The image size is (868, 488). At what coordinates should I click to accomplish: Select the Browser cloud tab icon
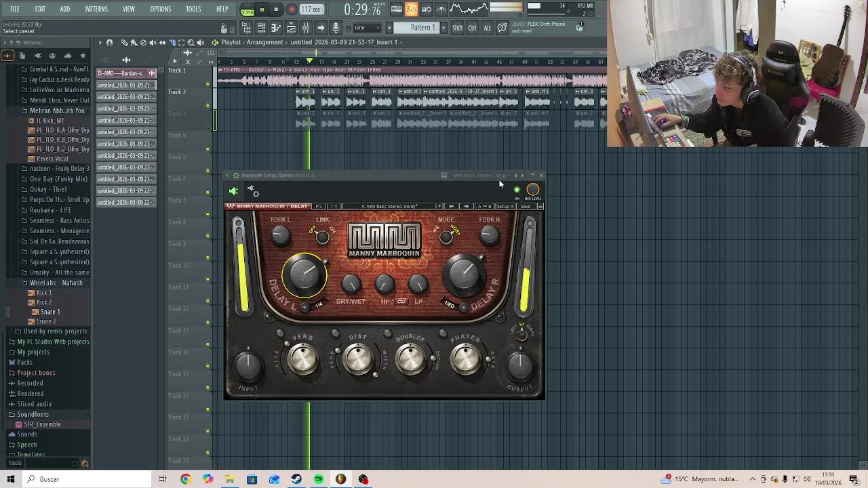[67, 56]
